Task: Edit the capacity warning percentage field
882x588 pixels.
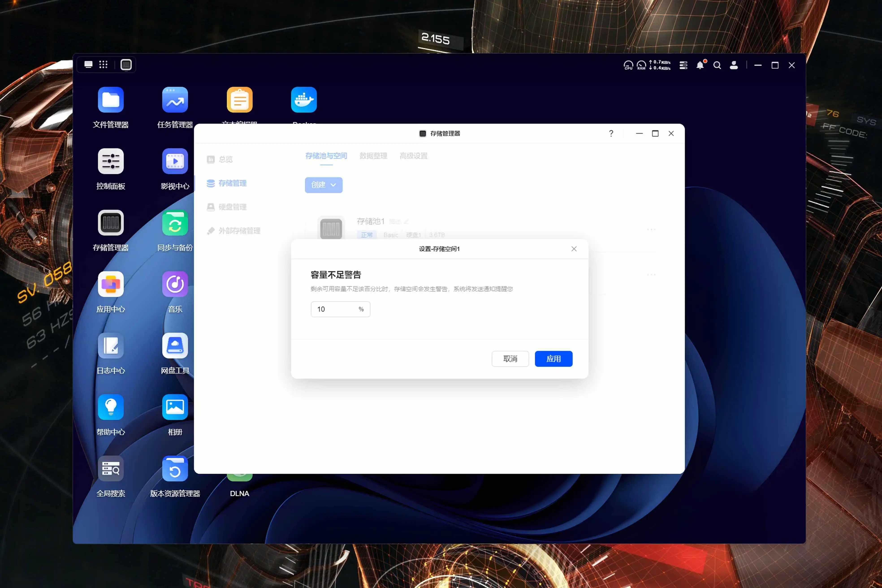Action: (x=341, y=309)
